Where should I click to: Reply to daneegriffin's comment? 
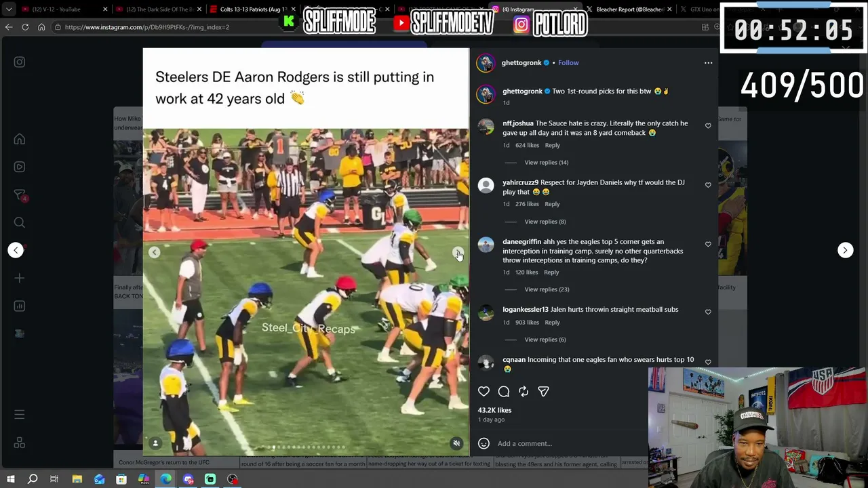pyautogui.click(x=551, y=272)
